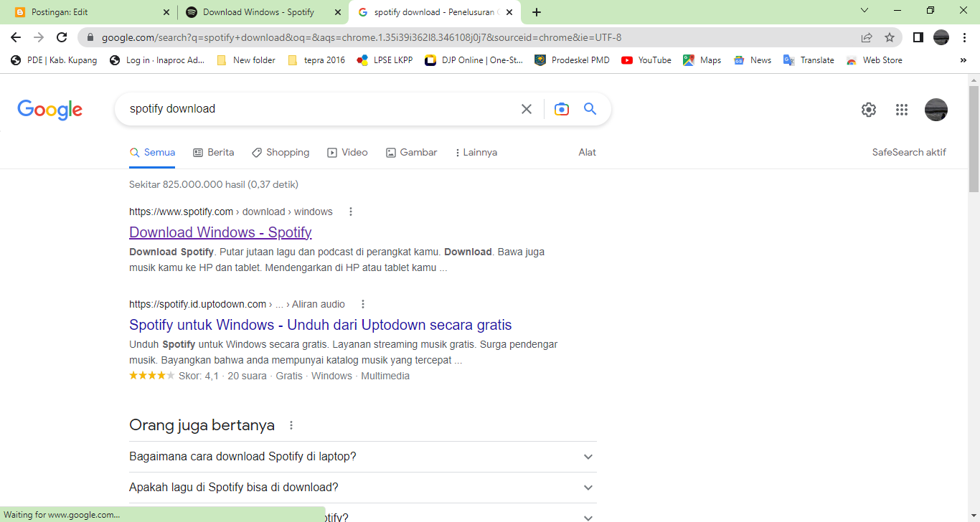Open Translate bookmark
Image resolution: width=980 pixels, height=522 pixels.
pos(809,60)
